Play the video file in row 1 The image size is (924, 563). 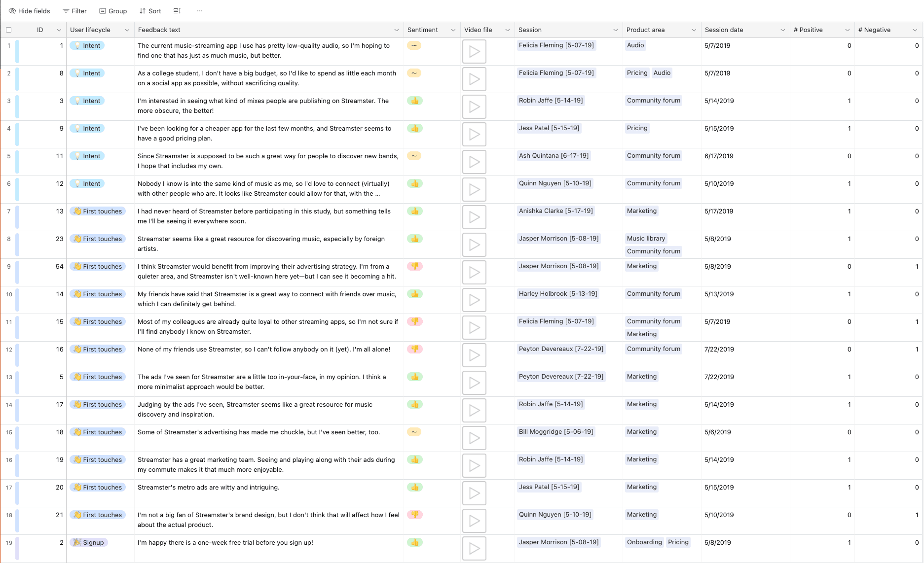(x=474, y=51)
